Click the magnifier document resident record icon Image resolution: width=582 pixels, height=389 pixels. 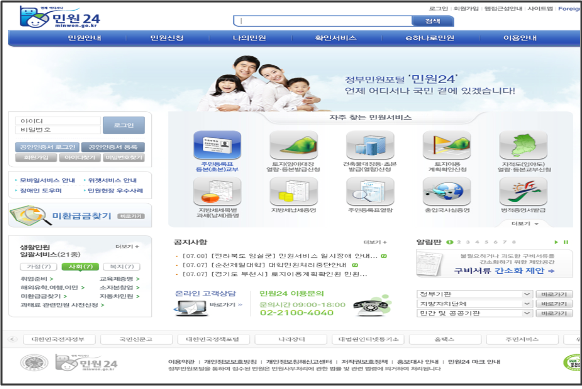370,192
